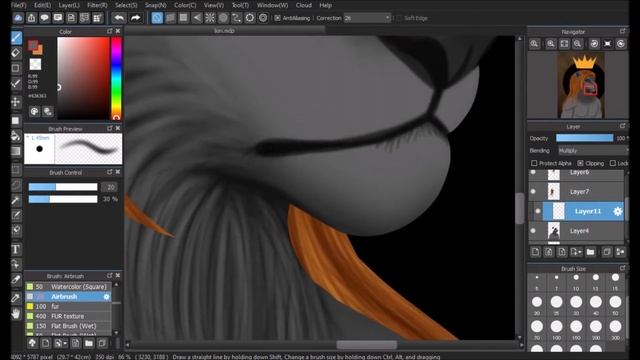640x360 pixels.
Task: Undock the Brush Size panel
Action: 622,268
